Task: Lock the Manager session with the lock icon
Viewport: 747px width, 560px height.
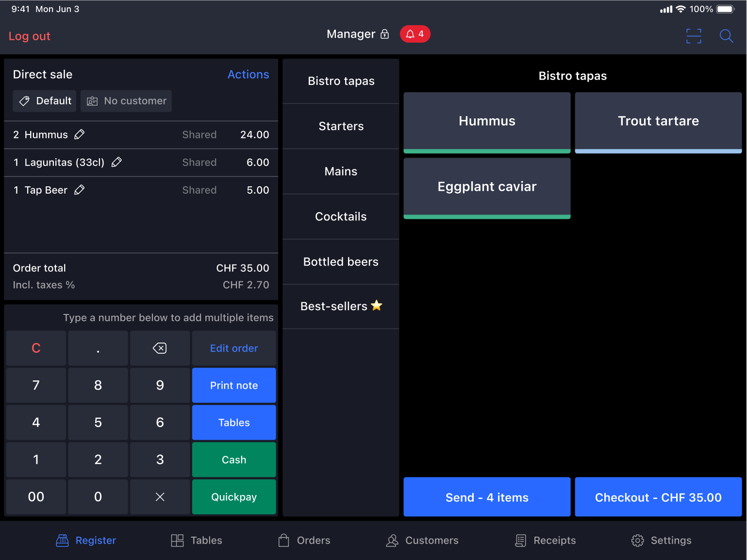Action: coord(384,34)
